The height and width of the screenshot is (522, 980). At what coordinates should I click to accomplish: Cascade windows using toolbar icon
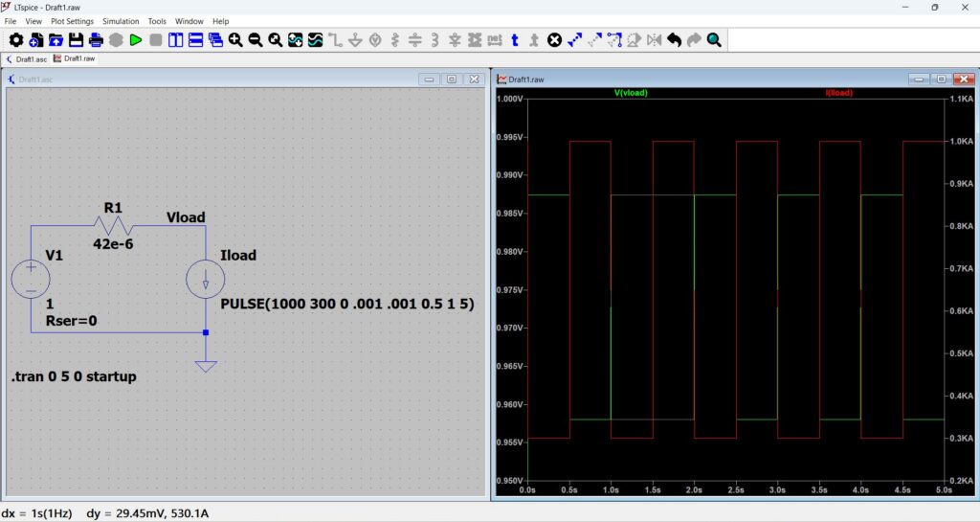pos(215,40)
